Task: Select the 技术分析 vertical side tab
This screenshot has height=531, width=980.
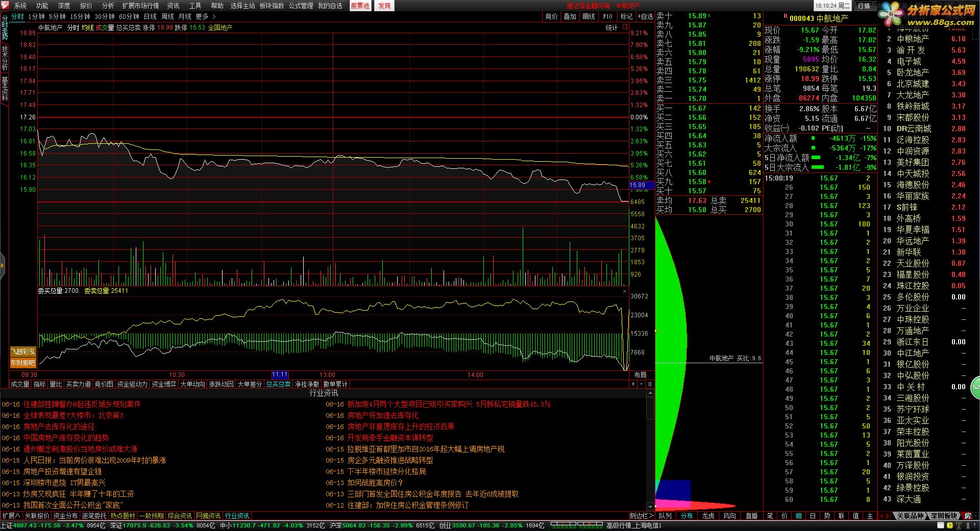Action: pyautogui.click(x=5, y=59)
